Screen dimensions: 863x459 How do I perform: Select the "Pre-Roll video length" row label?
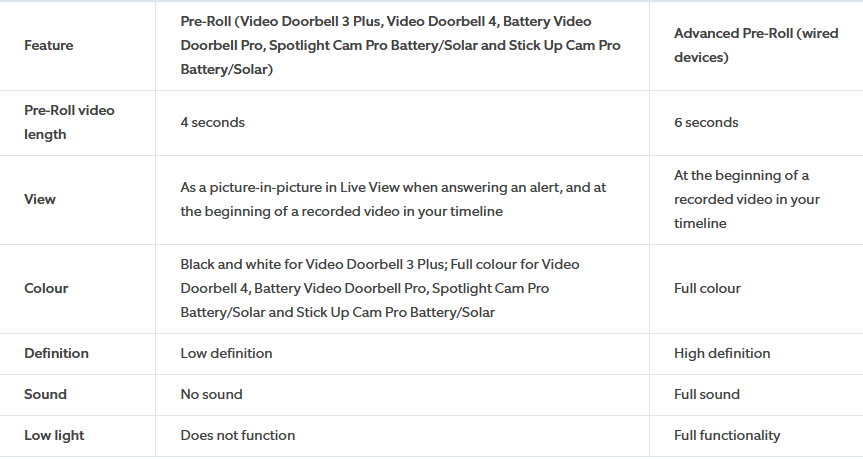pyautogui.click(x=69, y=122)
